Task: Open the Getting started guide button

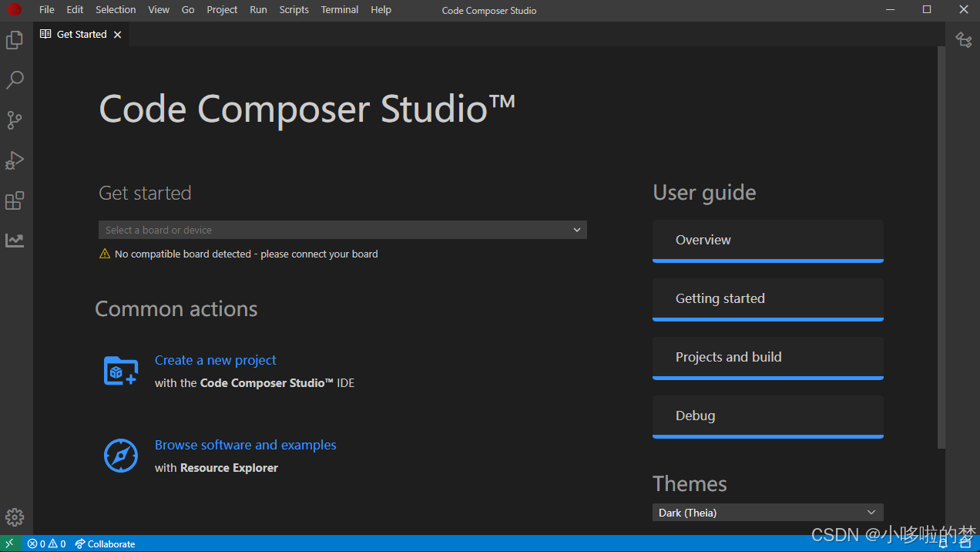Action: (768, 299)
